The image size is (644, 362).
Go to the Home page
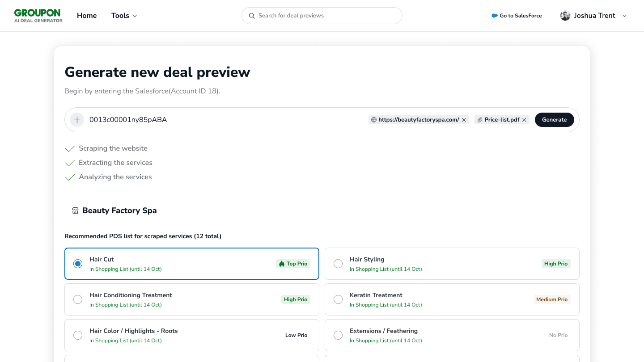click(87, 16)
